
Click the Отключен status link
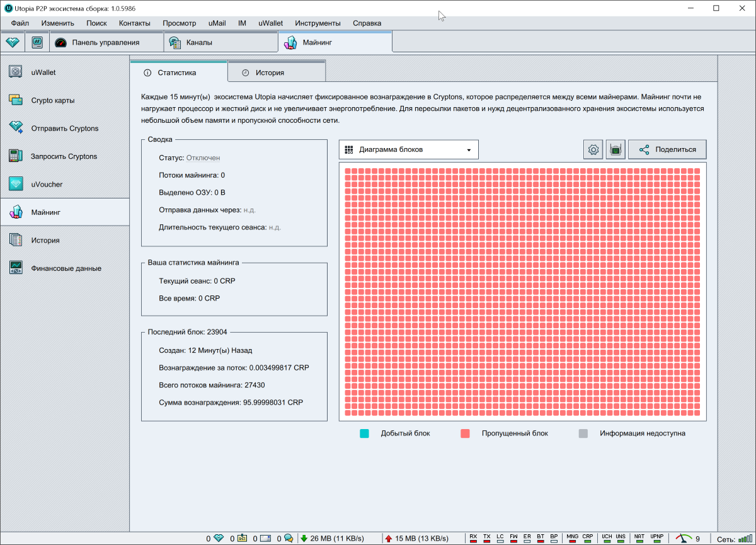click(x=203, y=158)
